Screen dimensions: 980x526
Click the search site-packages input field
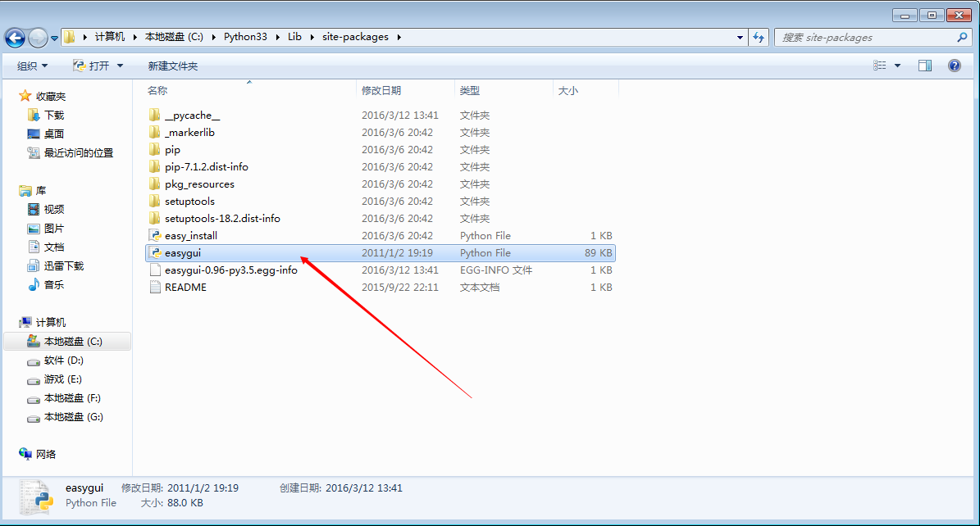pos(864,38)
